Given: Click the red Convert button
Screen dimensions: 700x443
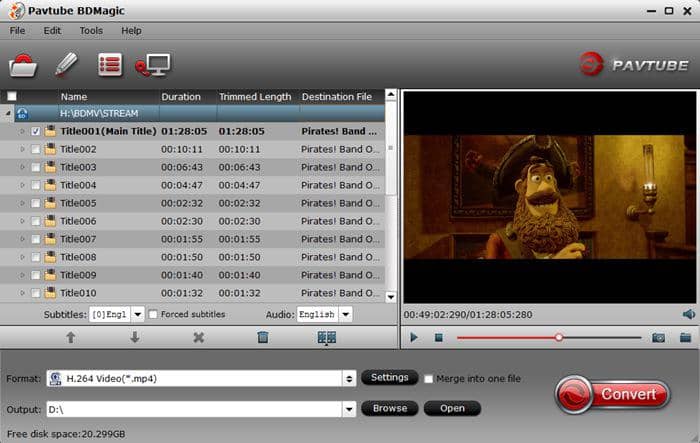Looking at the screenshot, I should (612, 394).
